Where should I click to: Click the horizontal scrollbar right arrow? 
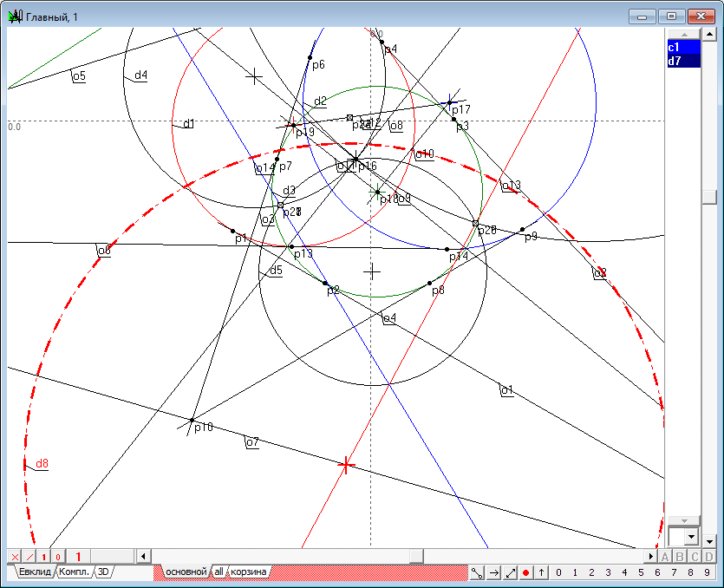651,556
